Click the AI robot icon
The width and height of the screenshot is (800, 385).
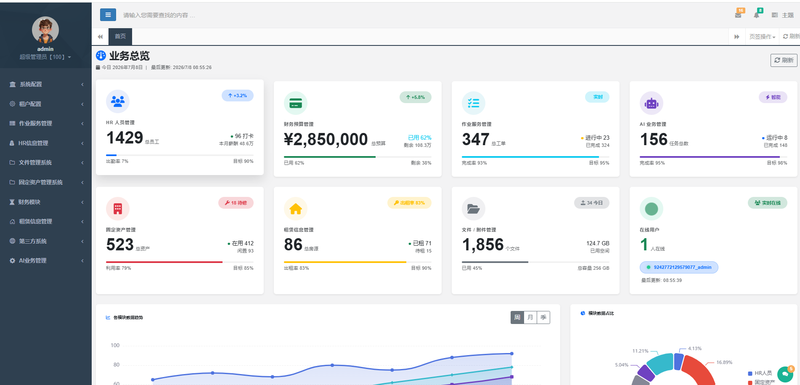(652, 103)
